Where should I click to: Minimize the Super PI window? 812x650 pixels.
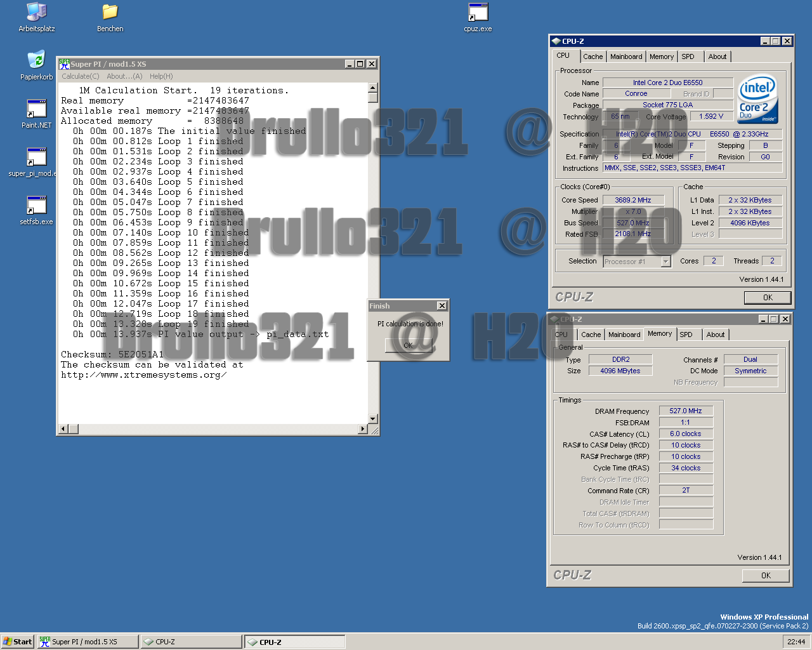(350, 63)
